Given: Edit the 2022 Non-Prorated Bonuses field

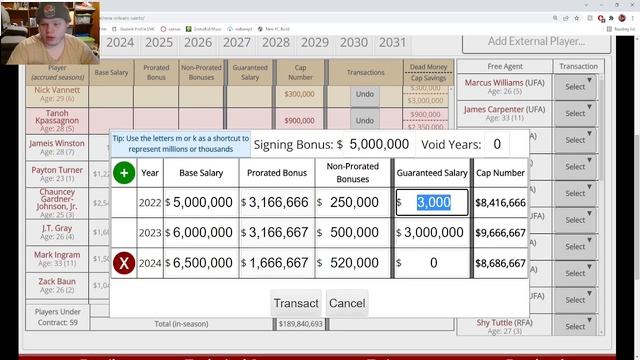Looking at the screenshot, I should tap(353, 202).
